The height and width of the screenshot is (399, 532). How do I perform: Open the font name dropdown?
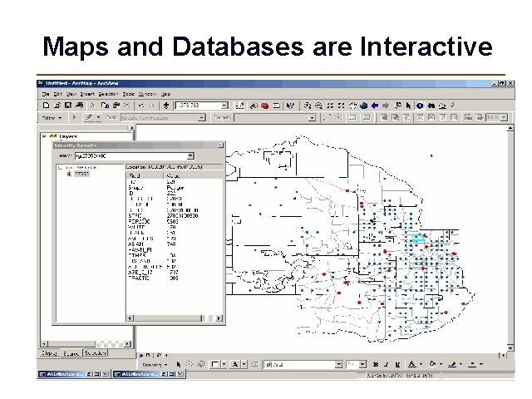tap(338, 364)
